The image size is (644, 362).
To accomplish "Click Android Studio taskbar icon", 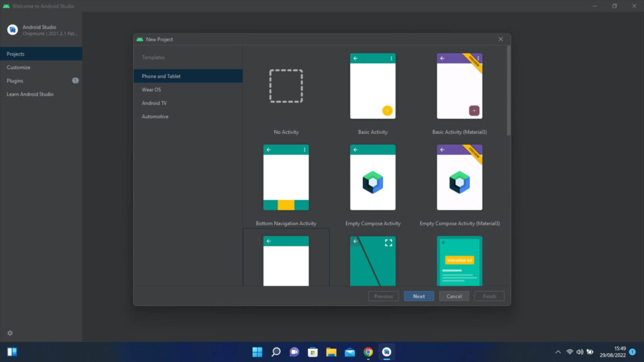I will [x=387, y=352].
